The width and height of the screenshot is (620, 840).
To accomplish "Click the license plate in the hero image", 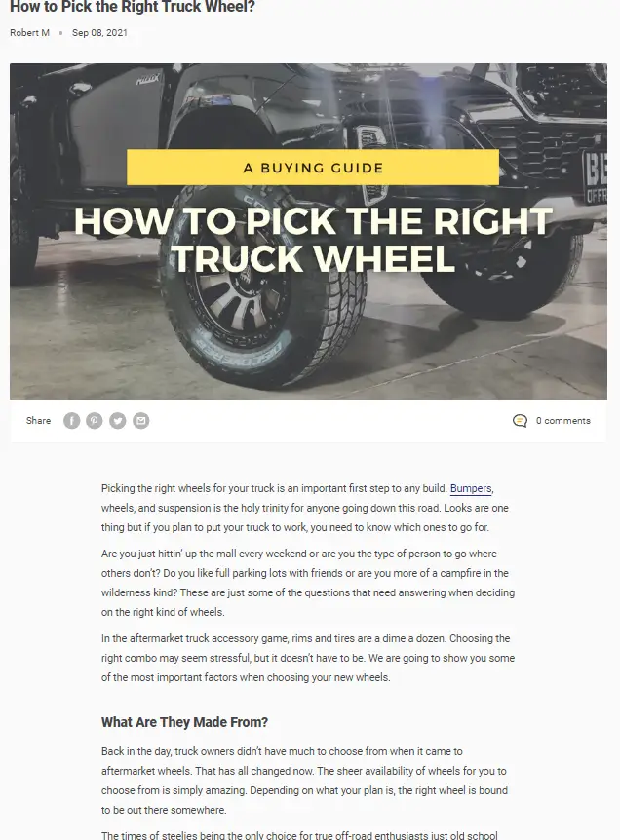I will click(595, 178).
